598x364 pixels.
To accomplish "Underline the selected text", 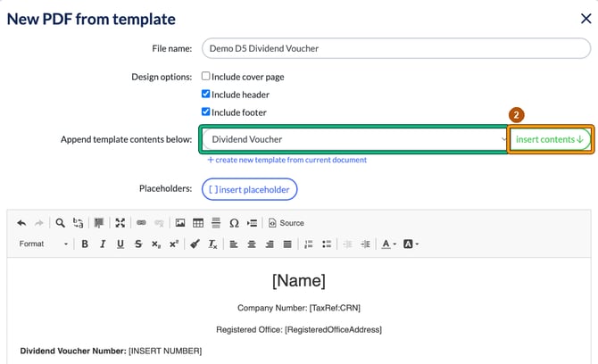I will point(120,244).
